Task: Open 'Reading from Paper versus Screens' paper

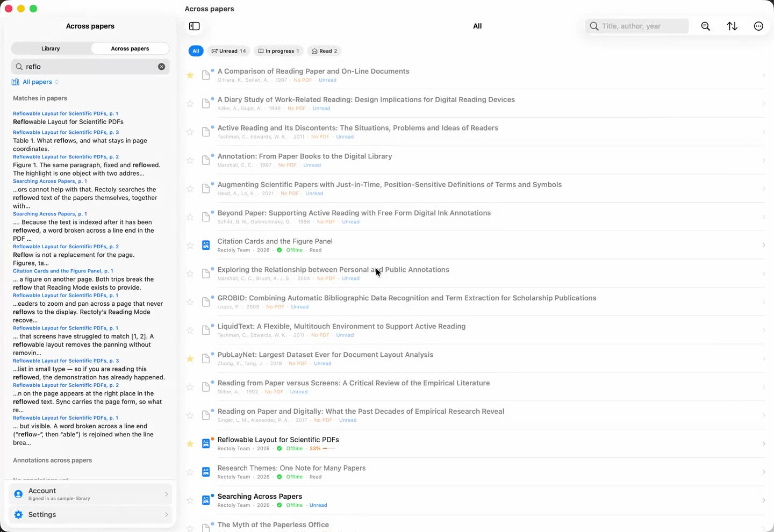Action: [x=354, y=383]
